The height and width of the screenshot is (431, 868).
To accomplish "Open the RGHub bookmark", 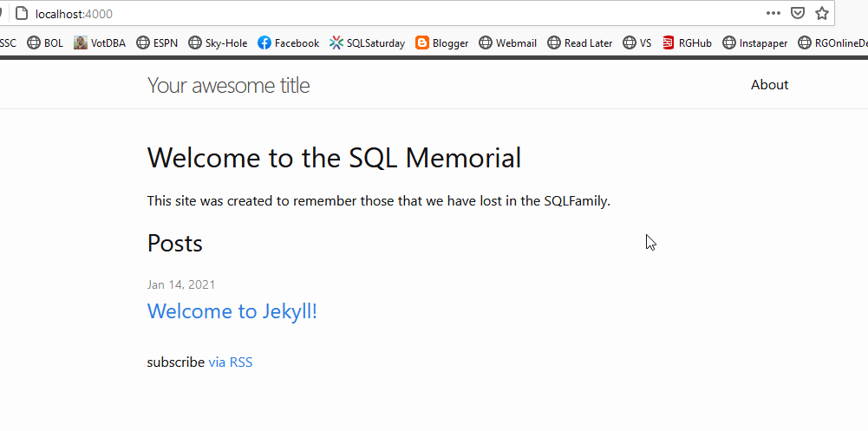I will (687, 42).
